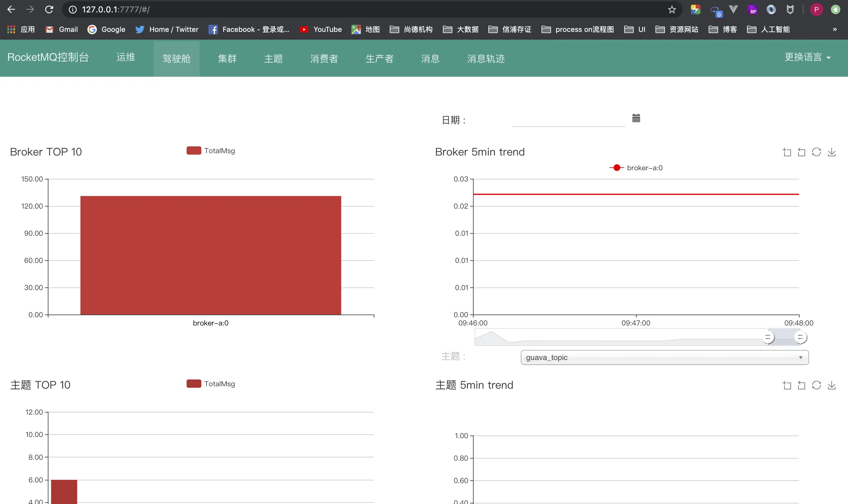Switch to the 集群 tab
848x504 pixels.
click(227, 58)
